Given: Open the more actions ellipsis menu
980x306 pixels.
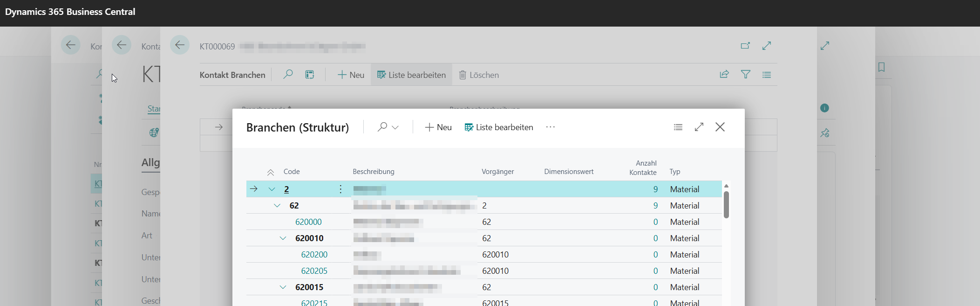Looking at the screenshot, I should pyautogui.click(x=551, y=127).
